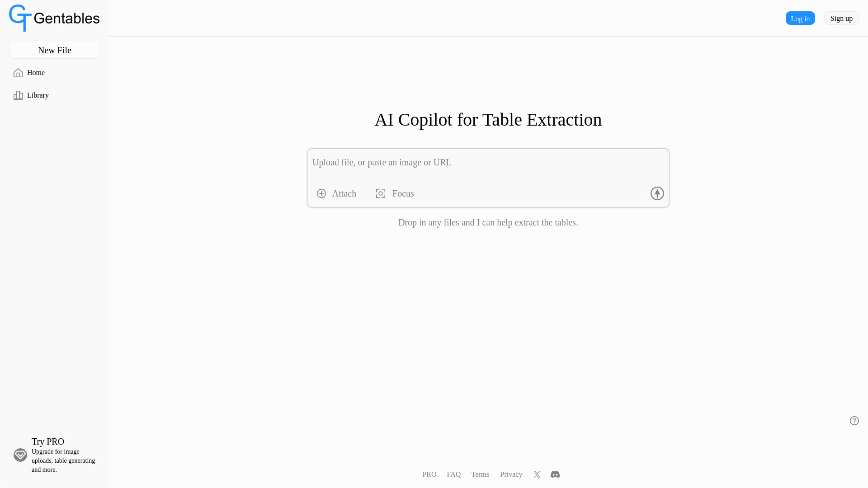The height and width of the screenshot is (488, 868).
Task: Click the Home sidebar navigation icon
Action: (18, 73)
